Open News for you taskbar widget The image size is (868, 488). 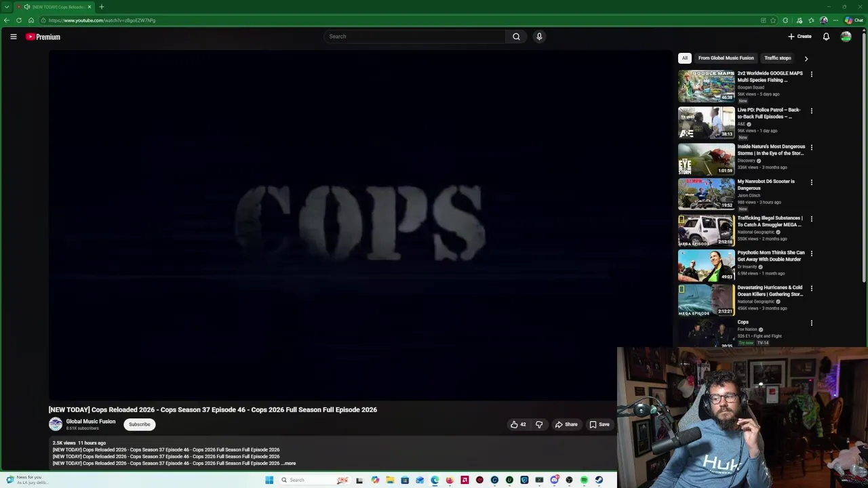[x=27, y=480]
